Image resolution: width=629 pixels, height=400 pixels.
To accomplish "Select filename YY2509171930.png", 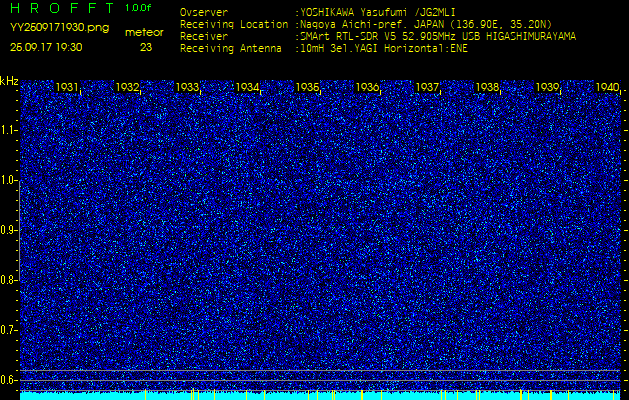I will 59,28.
